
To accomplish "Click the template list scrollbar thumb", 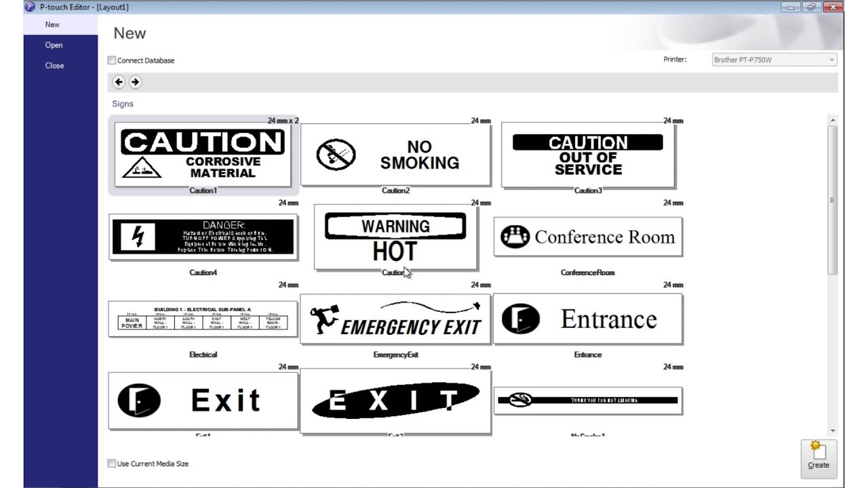I will pos(832,200).
